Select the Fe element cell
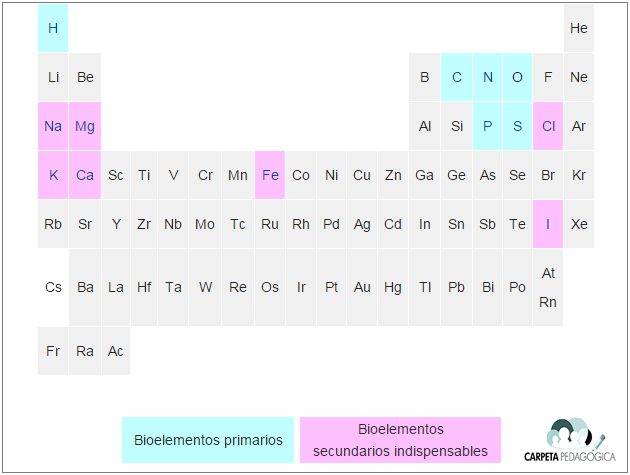 pyautogui.click(x=270, y=175)
